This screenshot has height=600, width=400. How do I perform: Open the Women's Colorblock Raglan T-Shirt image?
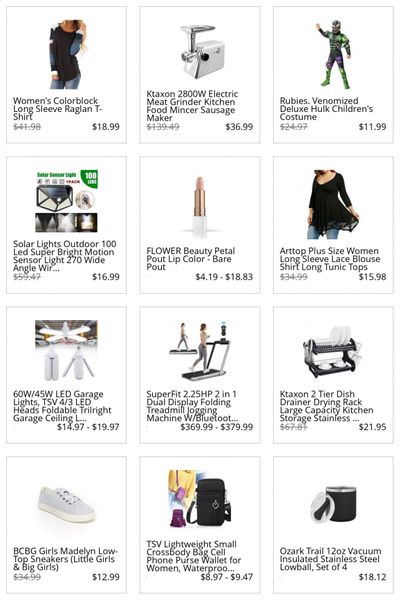coord(66,55)
